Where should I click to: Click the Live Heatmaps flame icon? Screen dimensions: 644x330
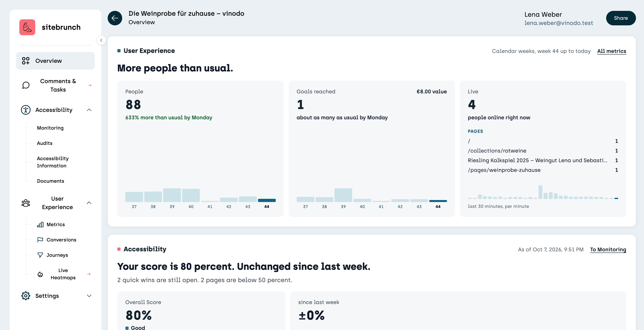pos(40,274)
